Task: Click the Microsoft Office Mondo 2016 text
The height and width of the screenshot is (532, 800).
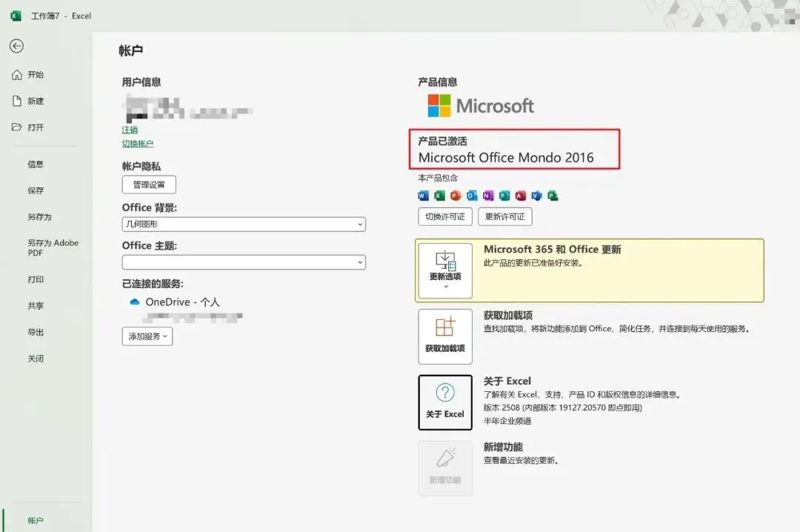Action: (506, 157)
